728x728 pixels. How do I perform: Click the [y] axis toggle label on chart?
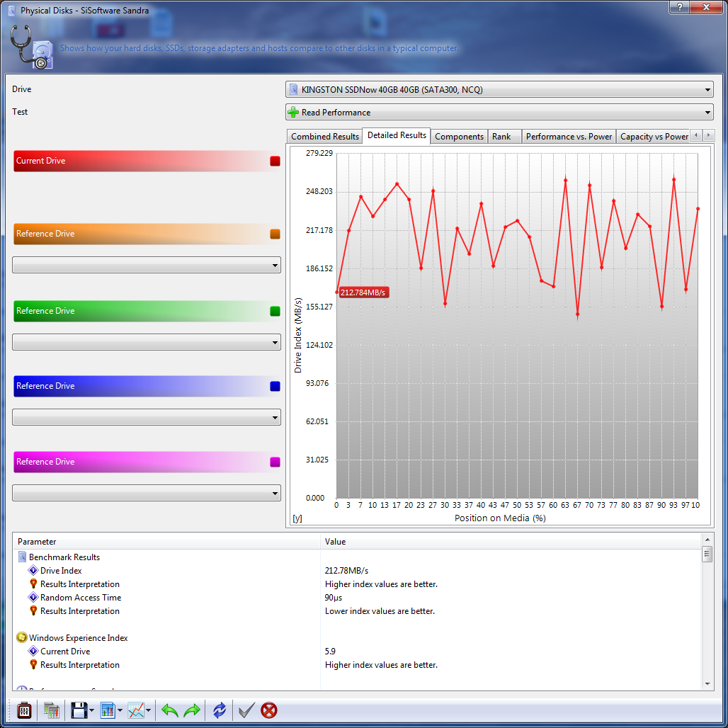pos(297,518)
